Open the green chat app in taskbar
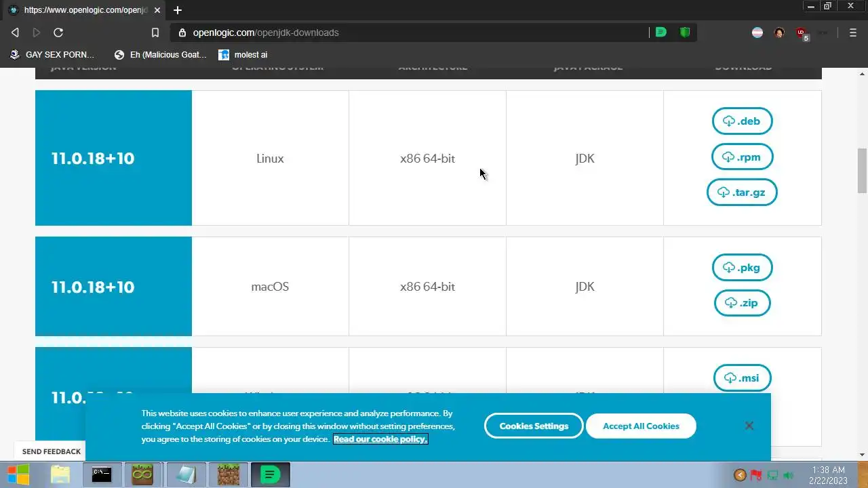The height and width of the screenshot is (488, 868). (271, 474)
